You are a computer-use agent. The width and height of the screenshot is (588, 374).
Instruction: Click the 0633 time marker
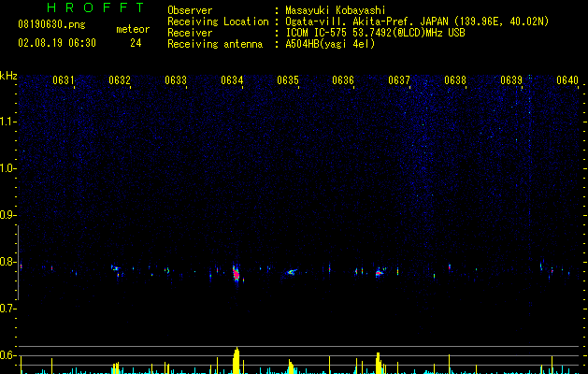click(x=176, y=80)
